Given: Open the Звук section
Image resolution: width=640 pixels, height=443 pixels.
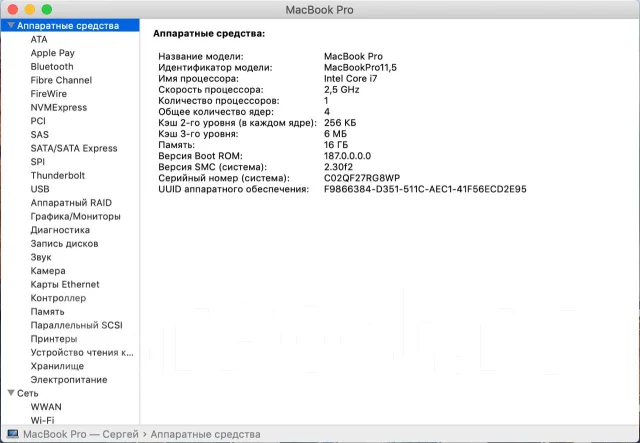Looking at the screenshot, I should [x=41, y=257].
